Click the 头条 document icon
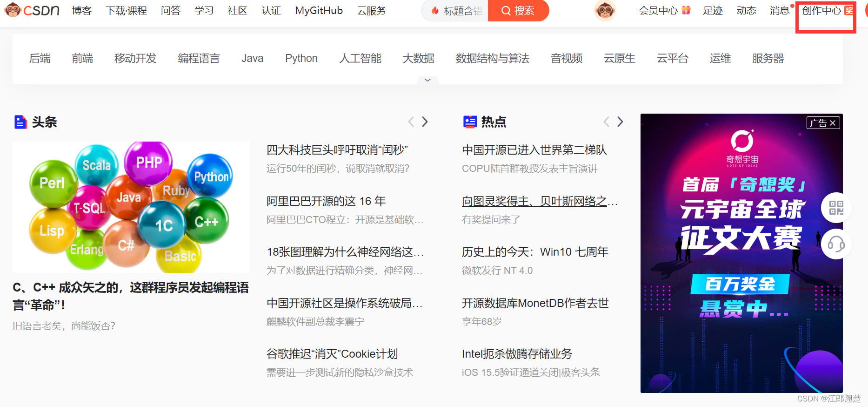Viewport: 868px width, 407px height. tap(20, 122)
